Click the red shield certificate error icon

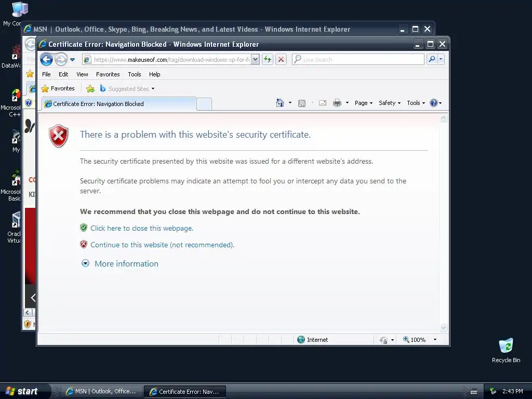pos(59,136)
